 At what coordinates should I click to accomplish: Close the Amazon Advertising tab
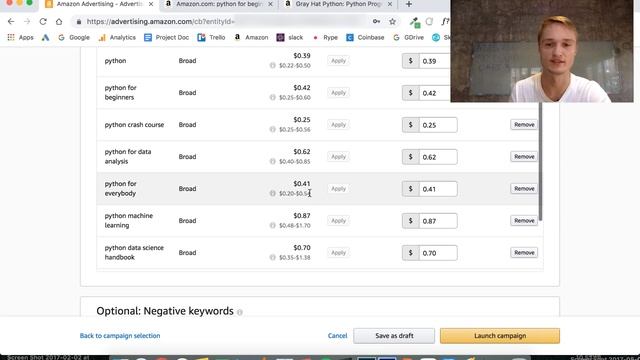point(151,4)
